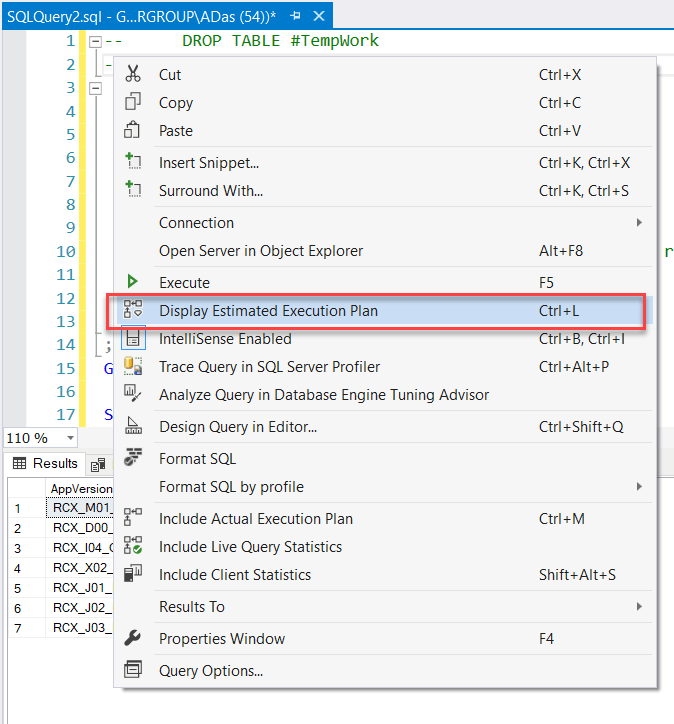674x724 pixels.
Task: Click the Paste clipboard icon
Action: click(132, 130)
